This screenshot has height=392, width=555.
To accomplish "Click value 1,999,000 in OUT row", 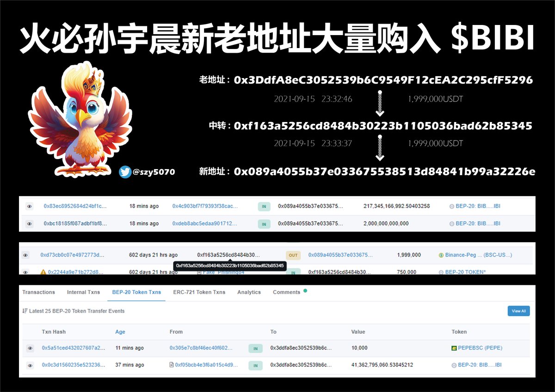I will (x=409, y=255).
